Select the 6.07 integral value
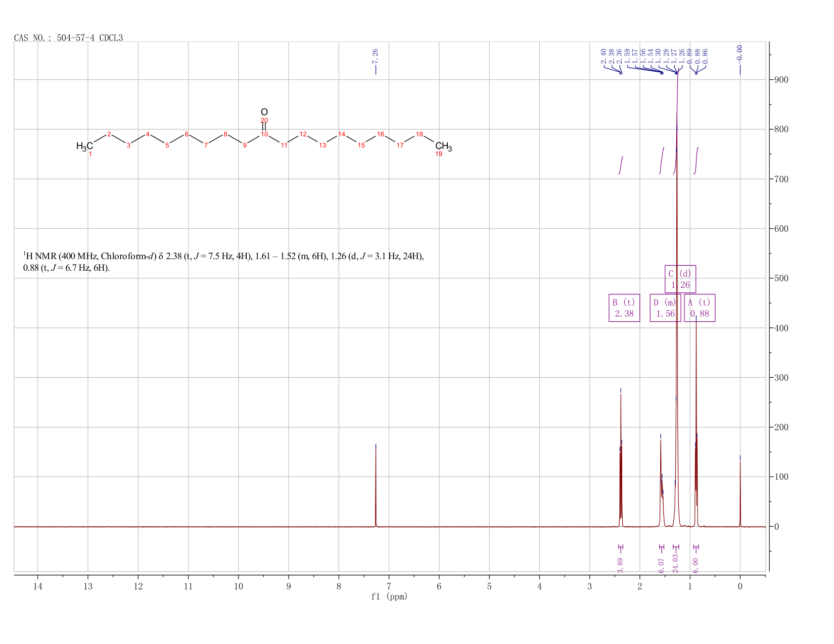Screen dimensions: 834x644 click(661, 565)
